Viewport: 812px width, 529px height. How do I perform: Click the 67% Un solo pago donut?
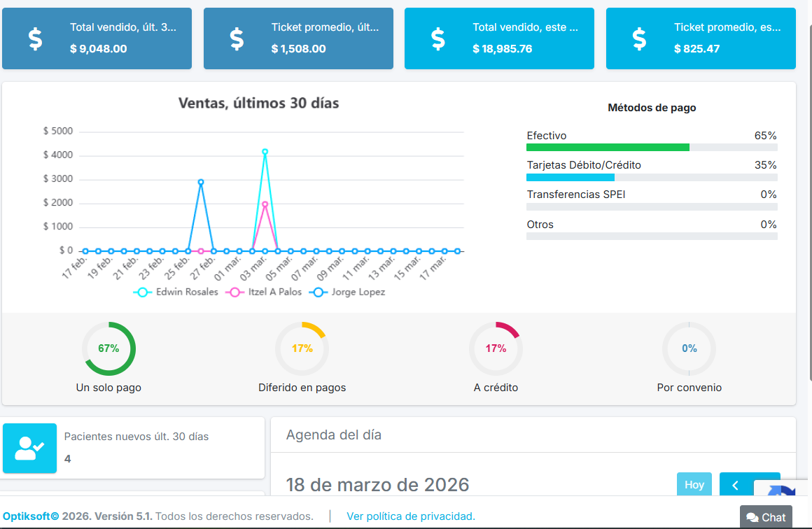pos(108,348)
